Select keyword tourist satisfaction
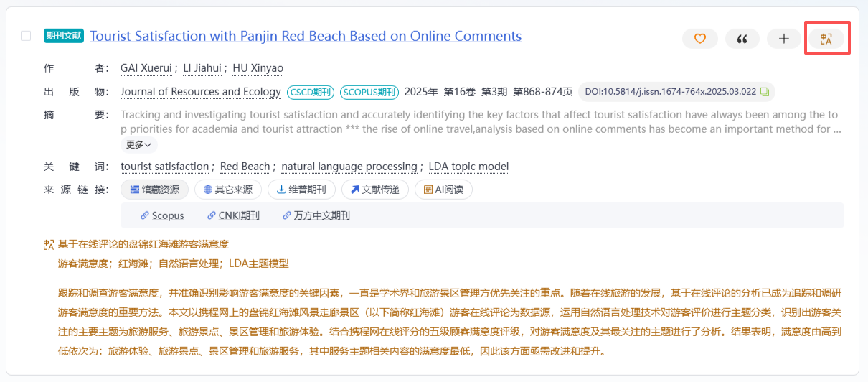 click(164, 167)
